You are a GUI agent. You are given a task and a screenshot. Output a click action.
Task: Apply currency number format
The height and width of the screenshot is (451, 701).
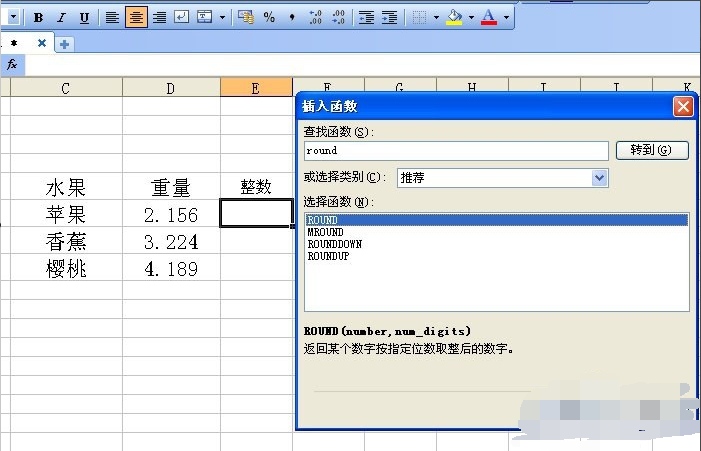coord(246,17)
